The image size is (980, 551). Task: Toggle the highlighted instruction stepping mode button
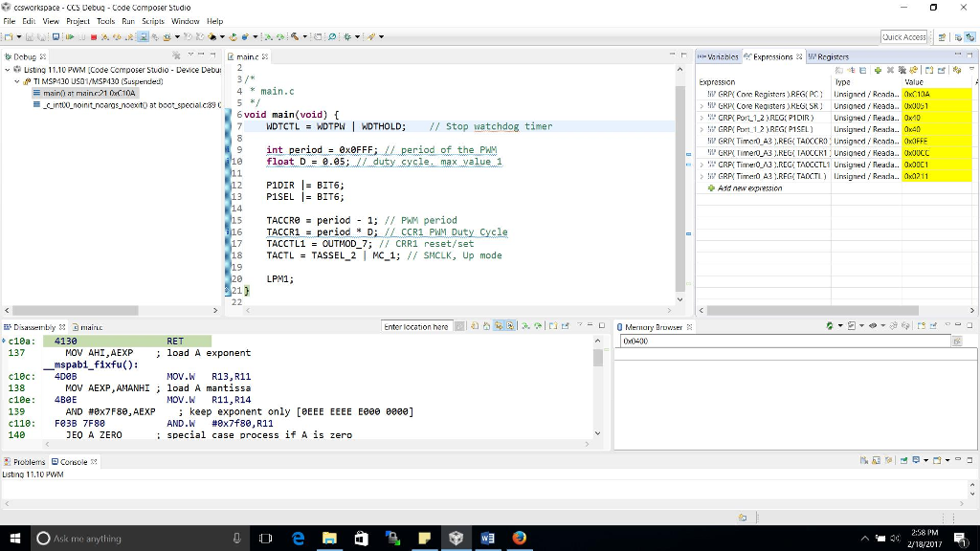click(x=144, y=37)
